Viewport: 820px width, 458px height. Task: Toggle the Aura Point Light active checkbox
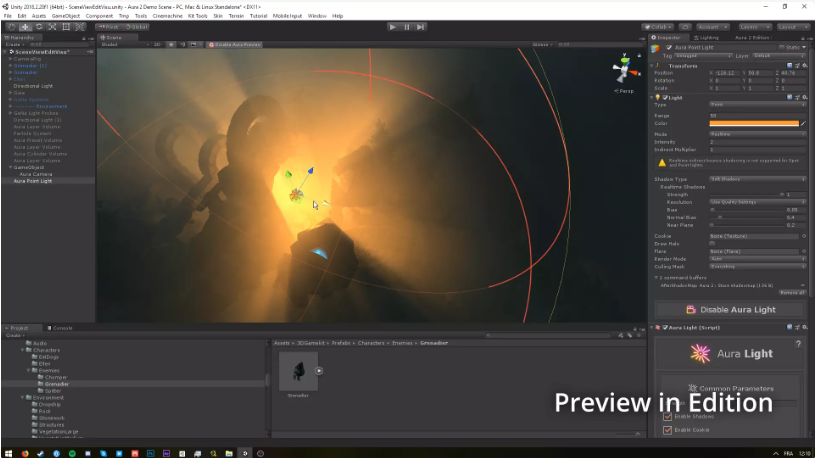pyautogui.click(x=668, y=47)
